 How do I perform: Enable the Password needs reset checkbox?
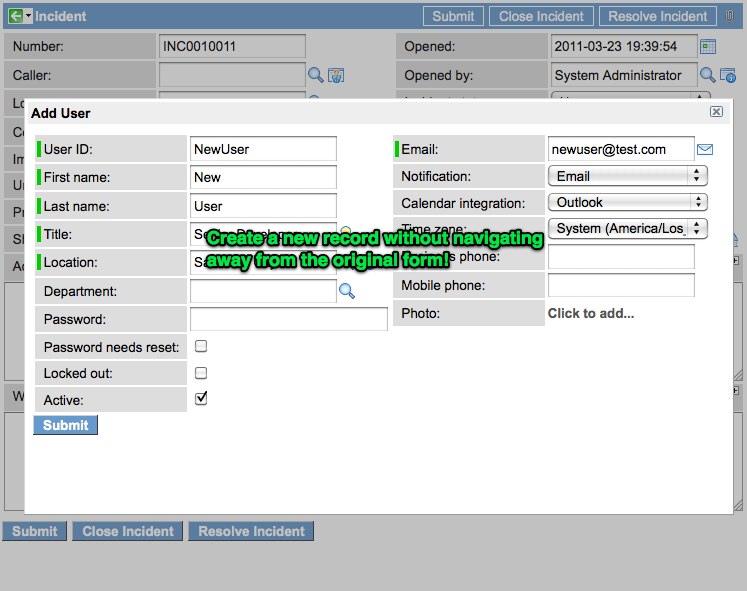[201, 346]
